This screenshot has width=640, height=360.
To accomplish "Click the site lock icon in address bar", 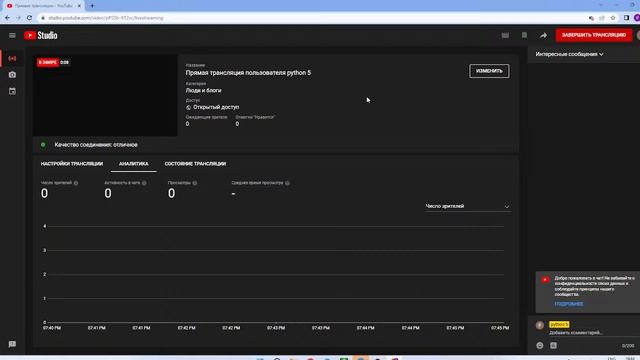I will 43,18.
